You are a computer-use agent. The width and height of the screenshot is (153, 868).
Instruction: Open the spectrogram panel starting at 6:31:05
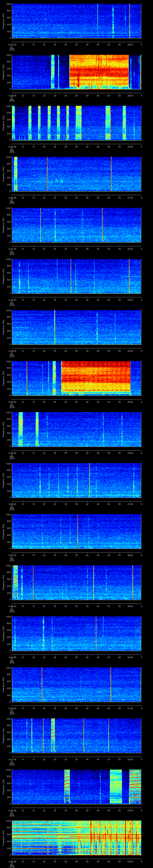pos(77,225)
